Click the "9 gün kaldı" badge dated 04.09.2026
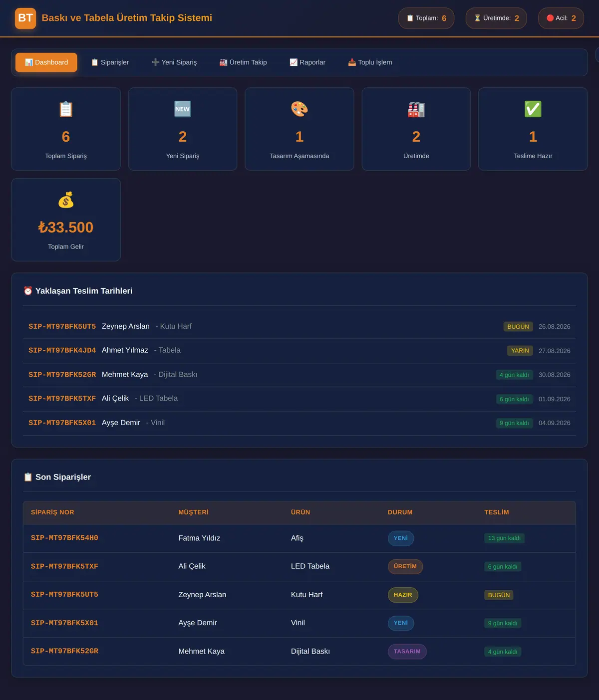Image resolution: width=599 pixels, height=700 pixels. click(514, 423)
